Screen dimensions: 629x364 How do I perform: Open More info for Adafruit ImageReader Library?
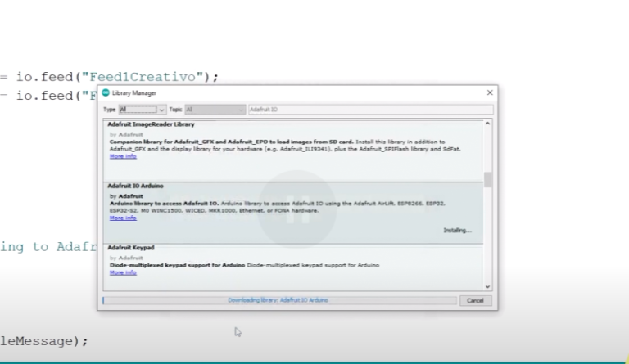(x=123, y=155)
